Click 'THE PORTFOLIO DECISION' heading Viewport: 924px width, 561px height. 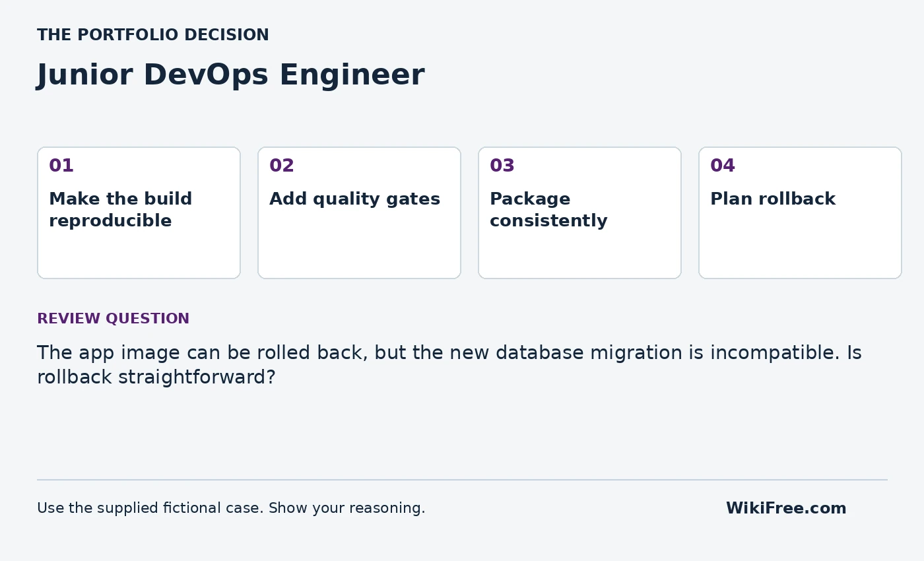[x=153, y=35]
